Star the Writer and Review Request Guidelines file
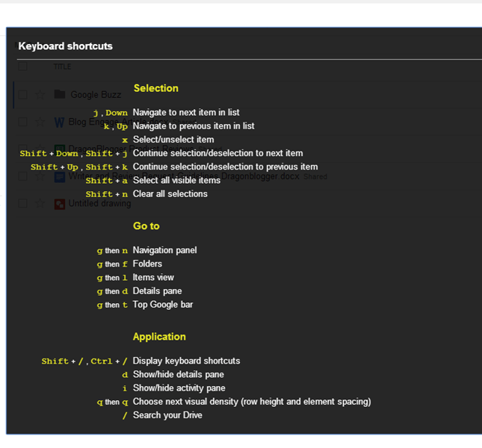 (x=40, y=176)
